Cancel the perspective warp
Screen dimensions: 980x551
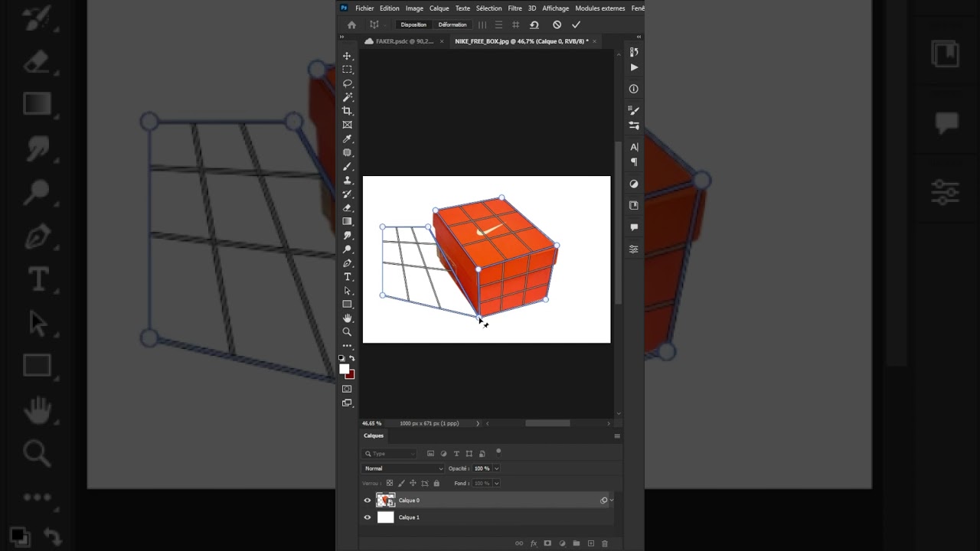coord(557,24)
